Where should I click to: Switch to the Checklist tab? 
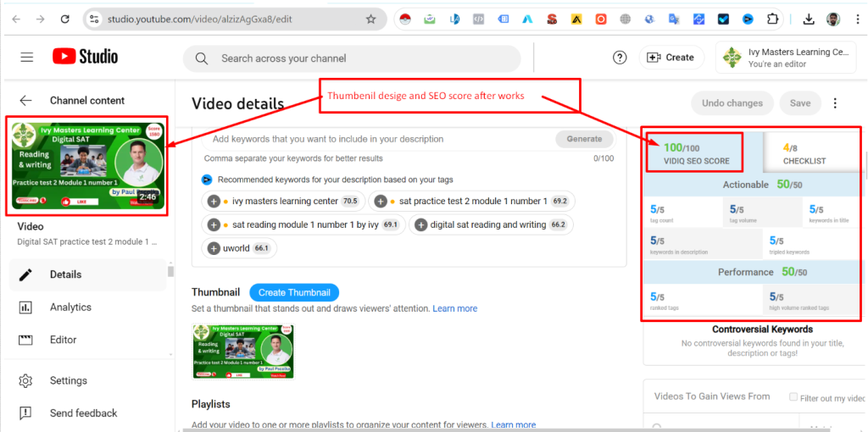[x=805, y=153]
